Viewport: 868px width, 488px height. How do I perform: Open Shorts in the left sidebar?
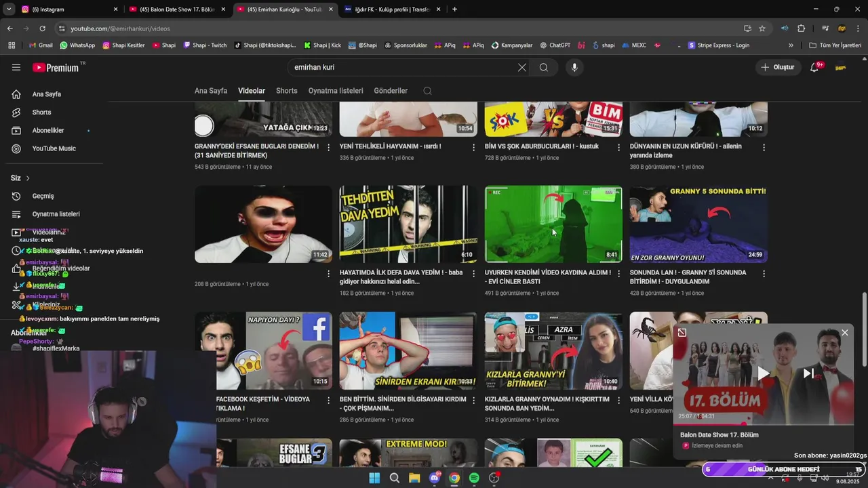pyautogui.click(x=41, y=113)
